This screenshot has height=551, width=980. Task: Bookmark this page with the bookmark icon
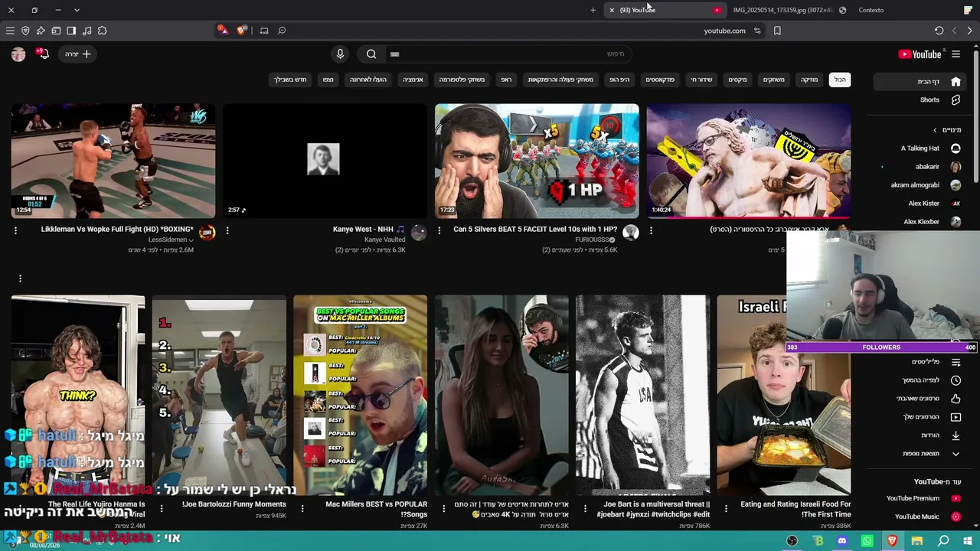pyautogui.click(x=777, y=31)
